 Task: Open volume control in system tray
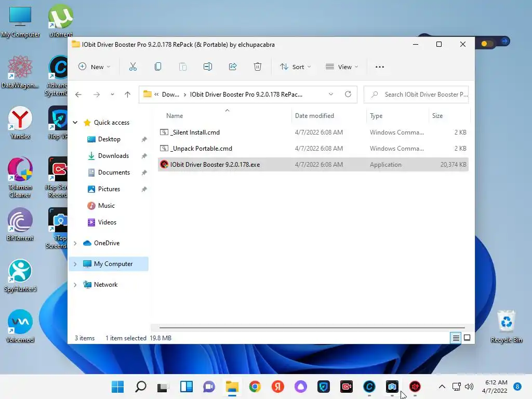point(469,387)
